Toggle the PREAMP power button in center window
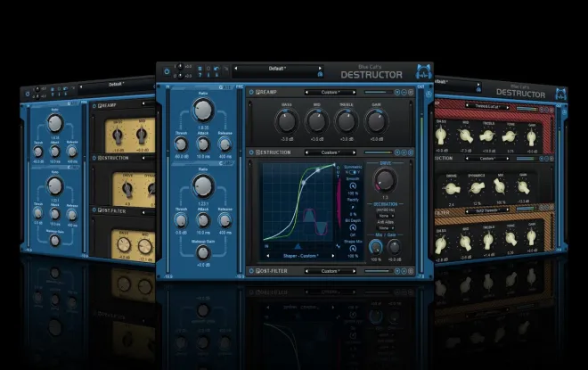The width and height of the screenshot is (588, 370). click(x=251, y=93)
